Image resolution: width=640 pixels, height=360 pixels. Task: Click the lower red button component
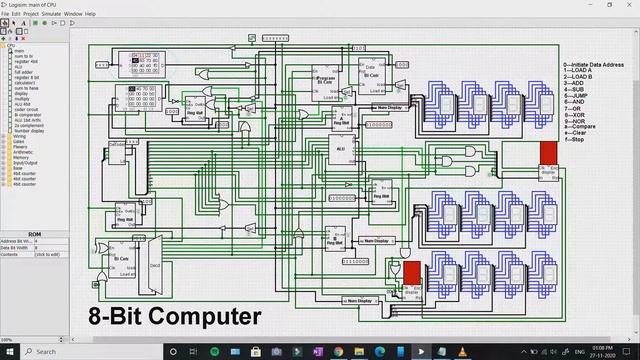tap(411, 273)
